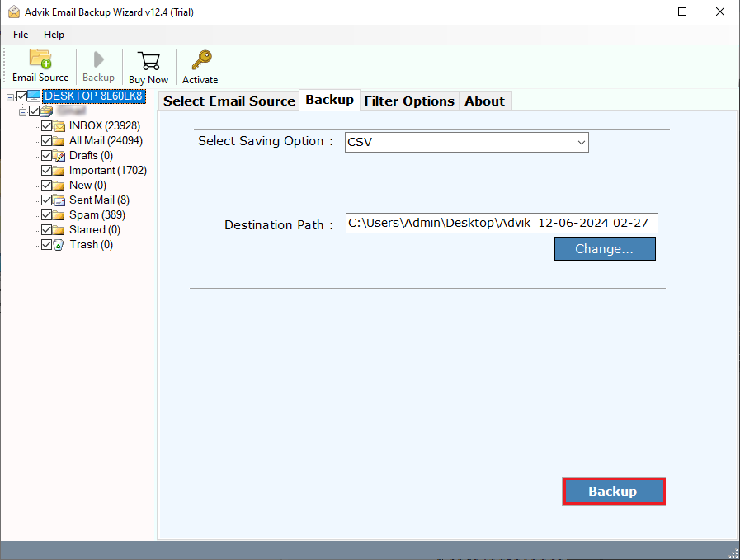Image resolution: width=740 pixels, height=560 pixels.
Task: Select Important (1702) folder label
Action: click(108, 171)
